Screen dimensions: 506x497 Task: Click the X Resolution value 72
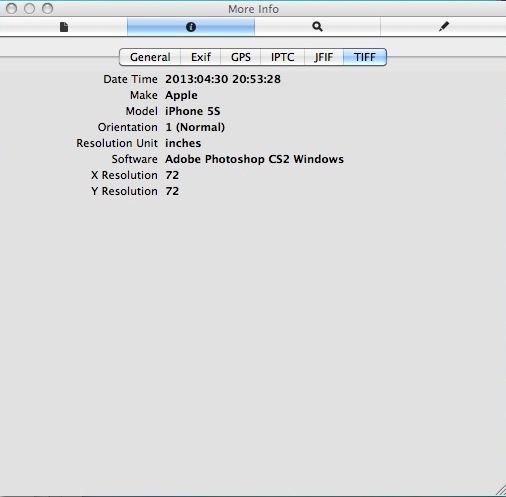[x=172, y=175]
